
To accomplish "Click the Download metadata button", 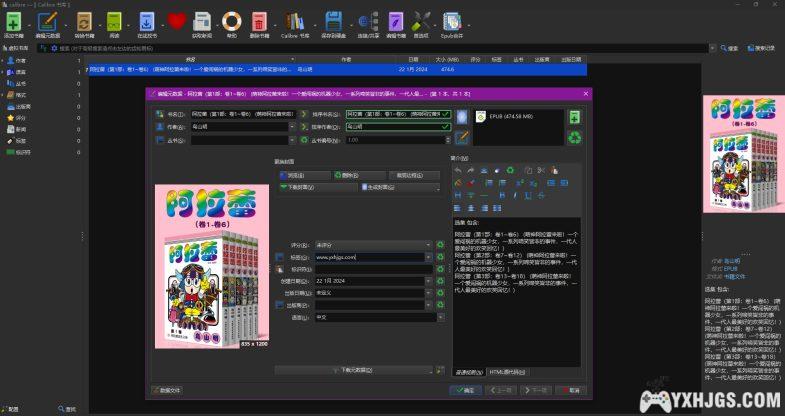I will [353, 370].
